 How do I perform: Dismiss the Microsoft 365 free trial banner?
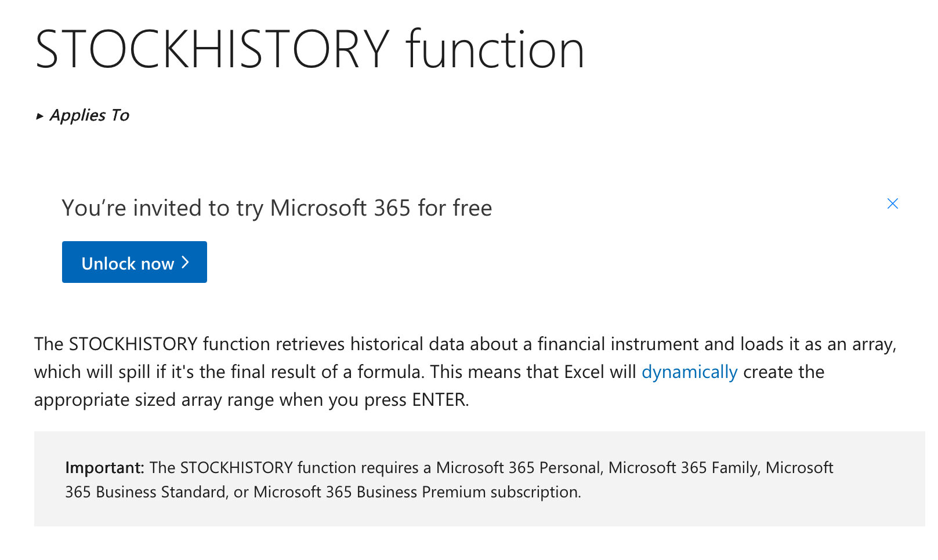pyautogui.click(x=892, y=203)
